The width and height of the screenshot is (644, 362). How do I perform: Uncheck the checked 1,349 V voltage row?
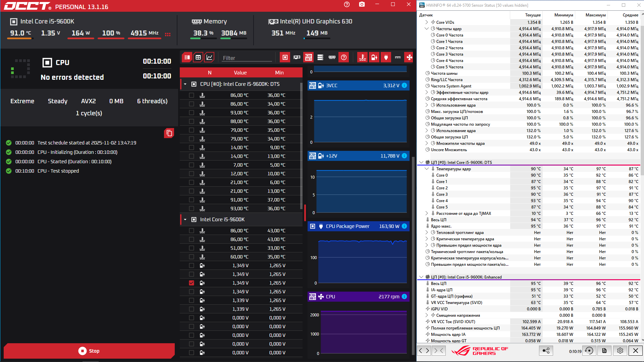coord(192,283)
